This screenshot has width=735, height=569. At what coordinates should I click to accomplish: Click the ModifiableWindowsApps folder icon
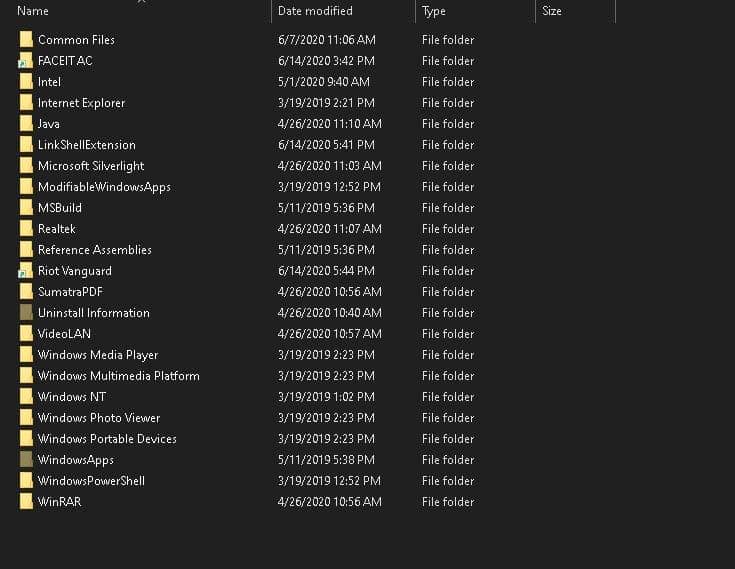26,187
